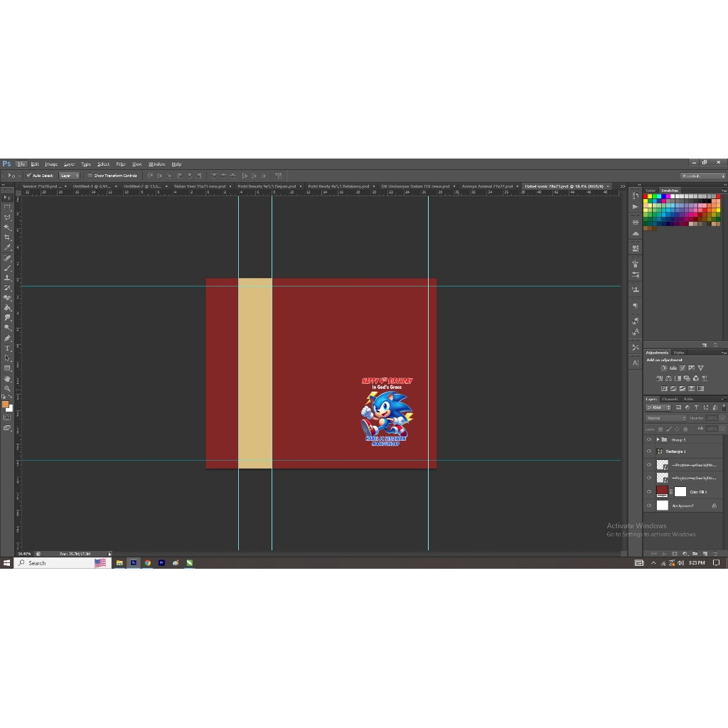The height and width of the screenshot is (728, 728).
Task: Expand the Group 1 layer folder
Action: (658, 439)
